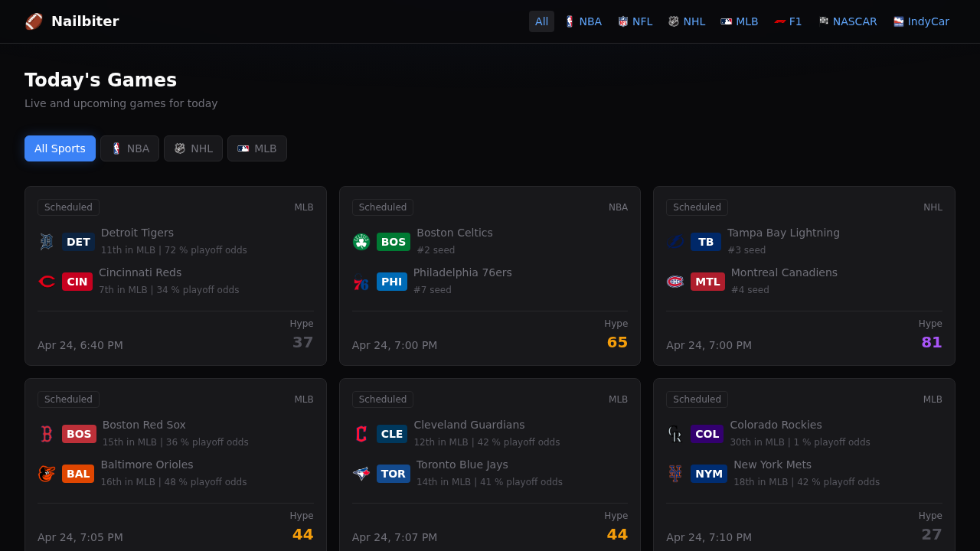Open the Colorado Rockies team name
Viewport: 980px width, 551px height.
click(x=776, y=425)
